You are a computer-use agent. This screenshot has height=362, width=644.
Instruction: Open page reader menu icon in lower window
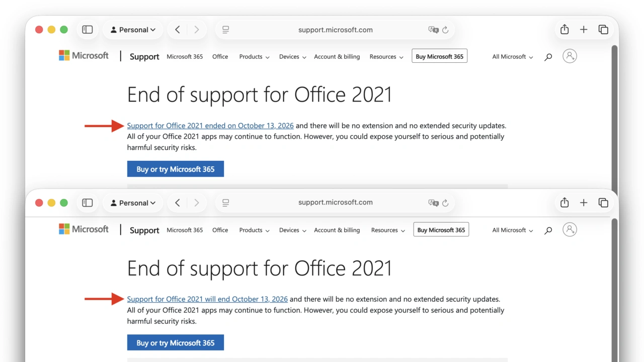tap(225, 203)
